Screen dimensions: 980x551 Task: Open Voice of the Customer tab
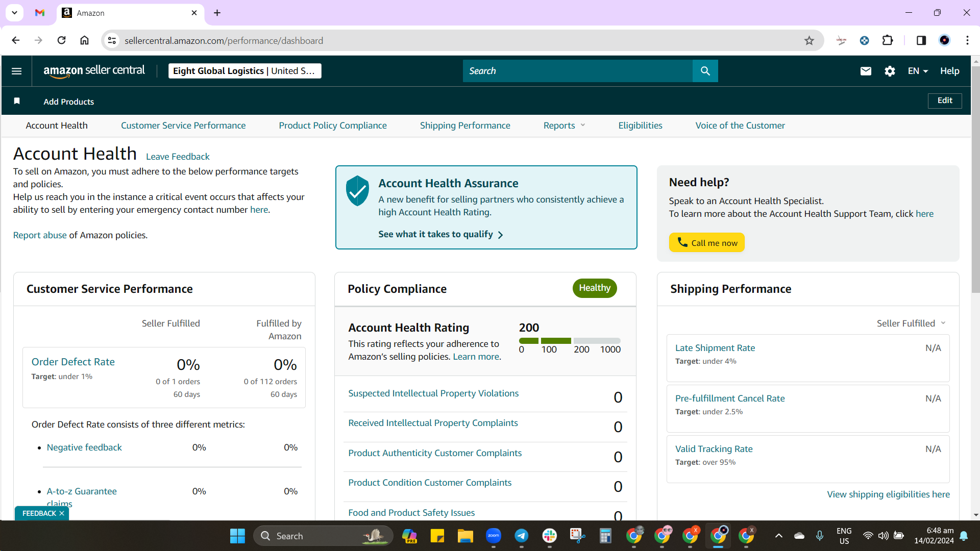pyautogui.click(x=740, y=126)
